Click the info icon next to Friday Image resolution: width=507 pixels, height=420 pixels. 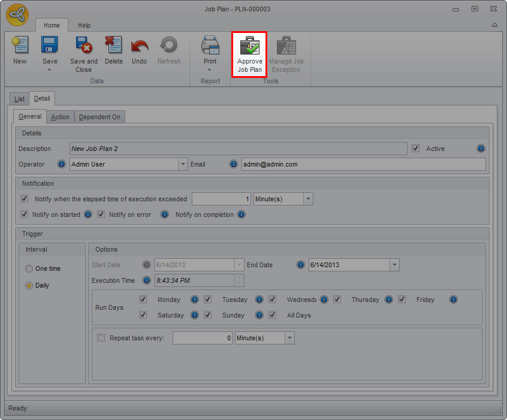453,300
